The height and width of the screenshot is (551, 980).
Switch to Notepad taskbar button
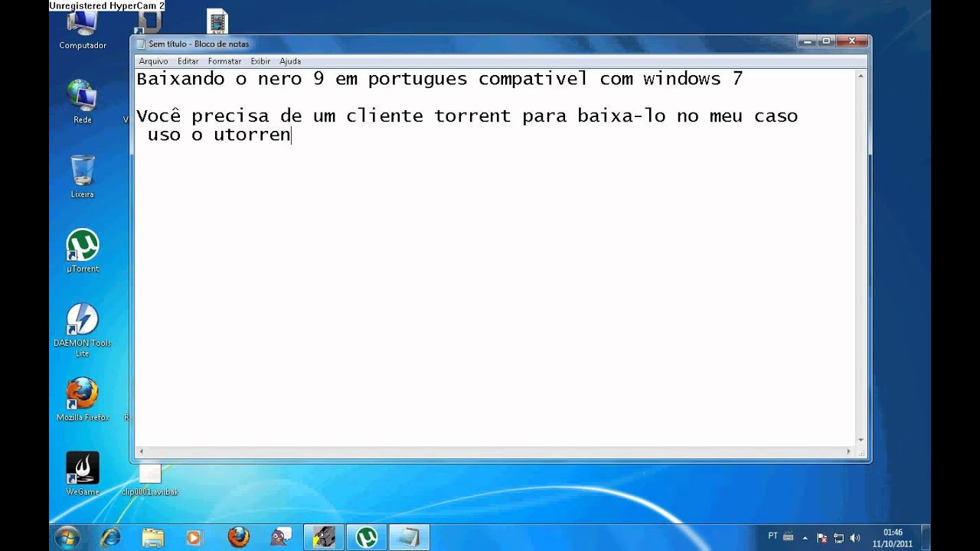410,537
